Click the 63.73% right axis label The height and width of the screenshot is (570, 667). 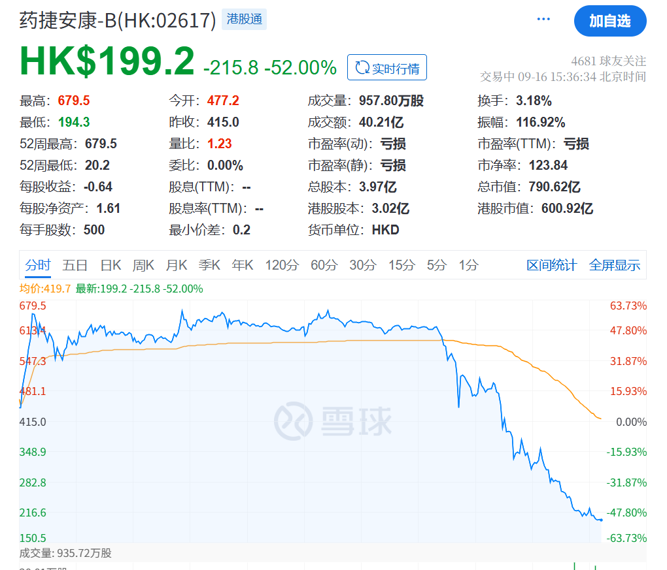click(628, 306)
